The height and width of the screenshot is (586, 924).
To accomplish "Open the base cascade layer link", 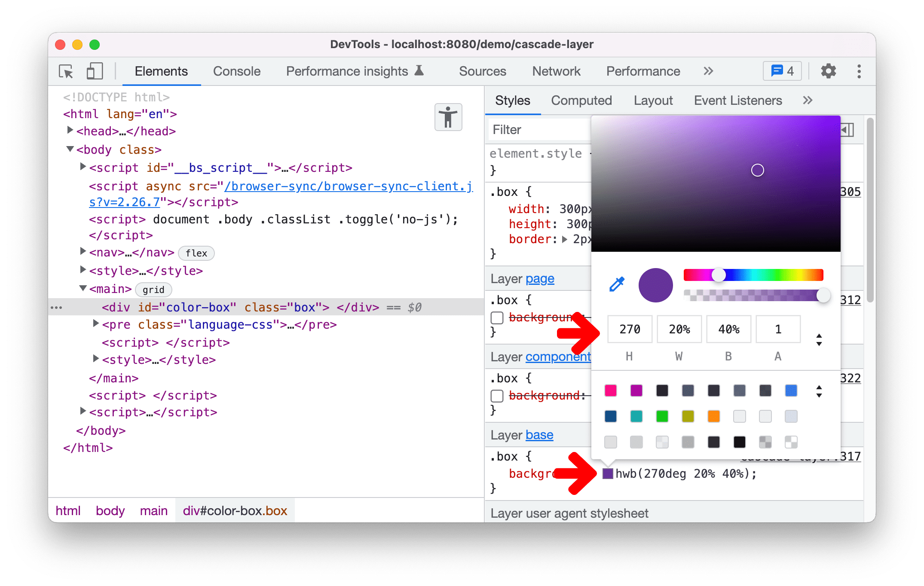I will pos(539,435).
